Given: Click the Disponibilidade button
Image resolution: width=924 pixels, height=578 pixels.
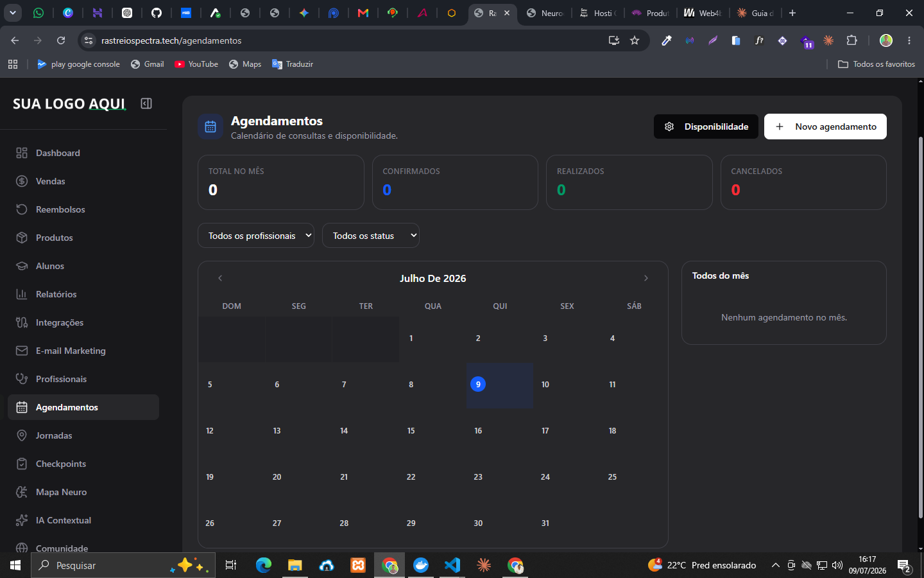Looking at the screenshot, I should point(706,127).
